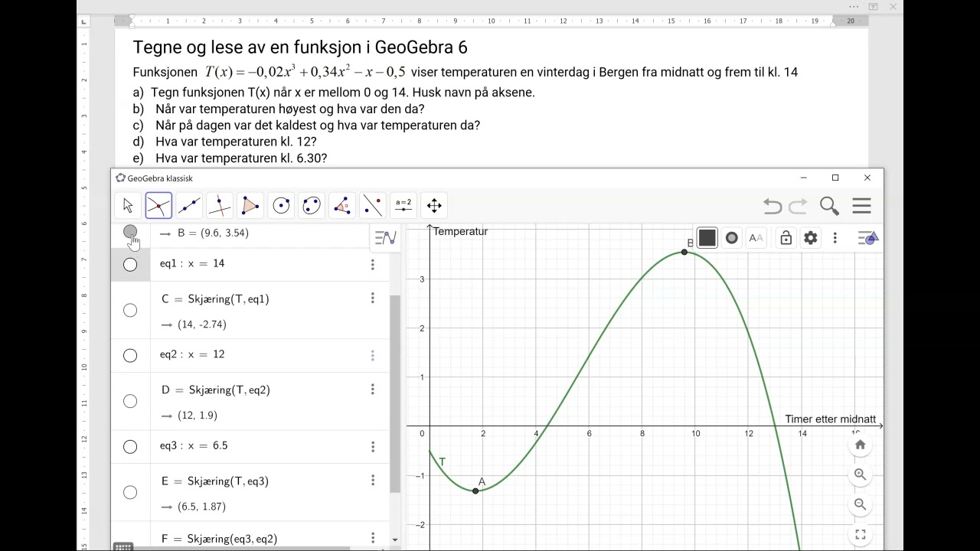Click the Home standard view button

860,445
